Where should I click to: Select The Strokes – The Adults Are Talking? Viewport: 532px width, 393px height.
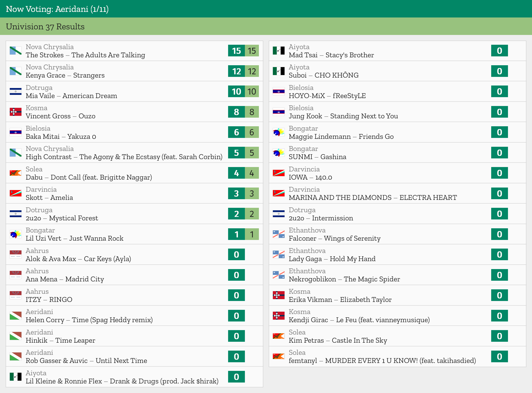coord(85,55)
